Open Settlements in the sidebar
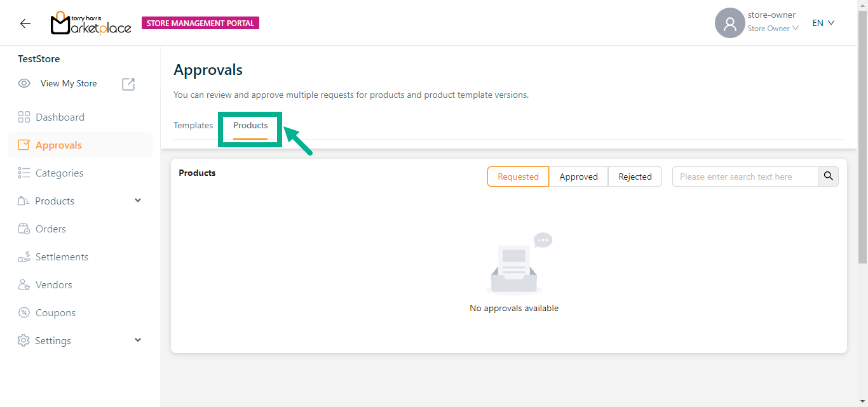 (62, 257)
